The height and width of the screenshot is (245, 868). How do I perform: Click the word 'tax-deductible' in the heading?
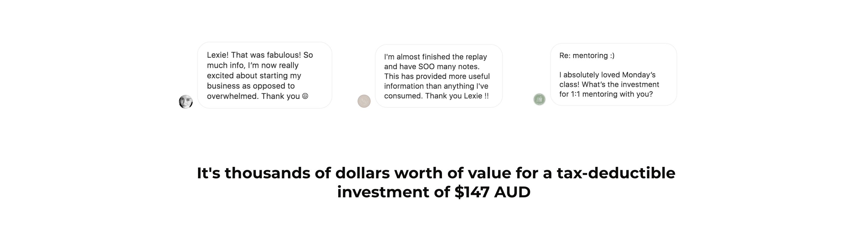pyautogui.click(x=616, y=173)
